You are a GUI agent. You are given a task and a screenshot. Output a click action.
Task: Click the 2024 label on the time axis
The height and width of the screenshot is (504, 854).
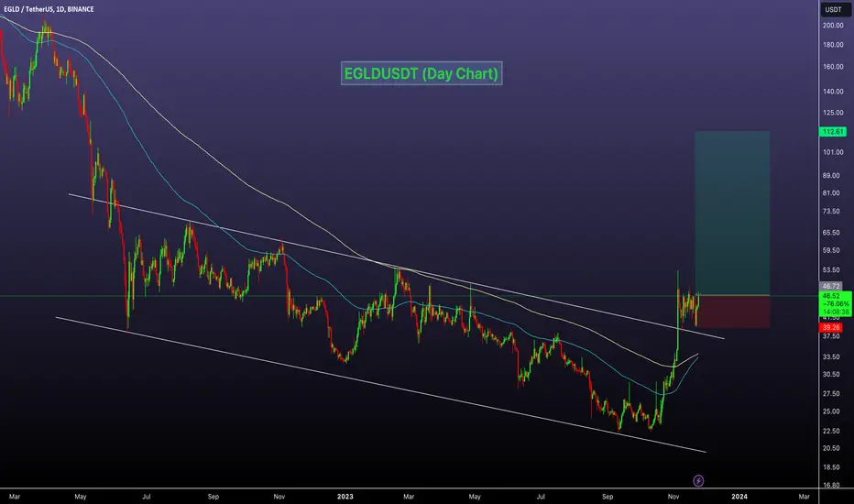[739, 497]
